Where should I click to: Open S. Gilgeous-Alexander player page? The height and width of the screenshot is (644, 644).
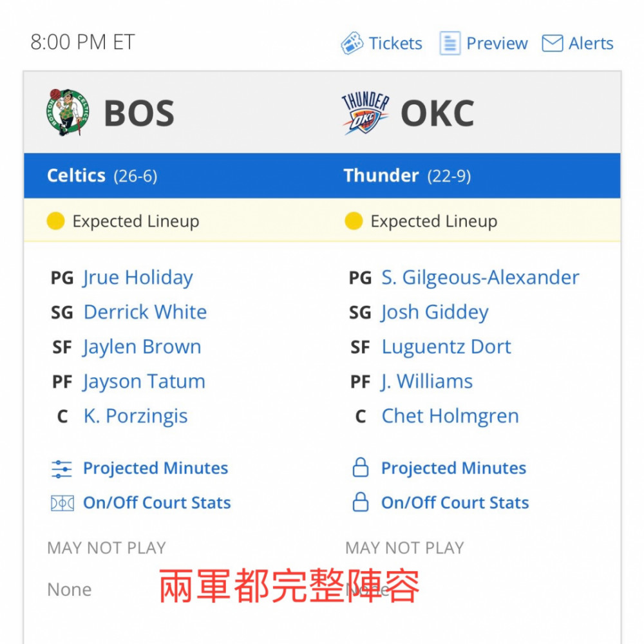pos(480,278)
